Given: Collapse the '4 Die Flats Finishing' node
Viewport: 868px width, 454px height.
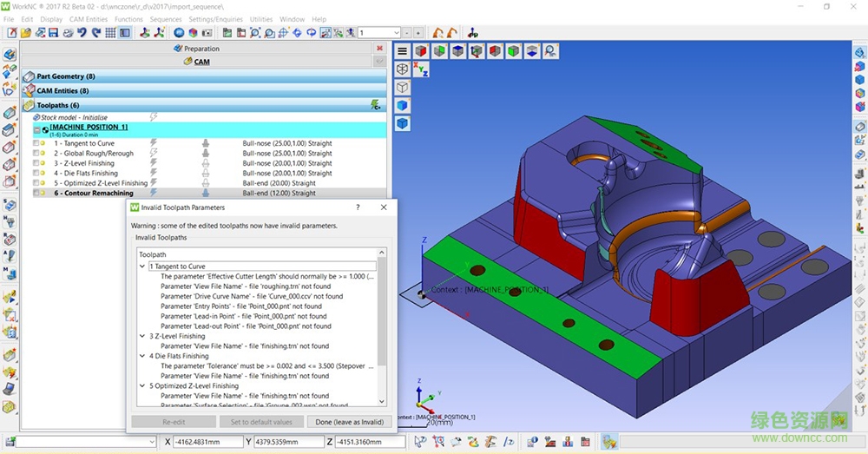Looking at the screenshot, I should (x=142, y=356).
